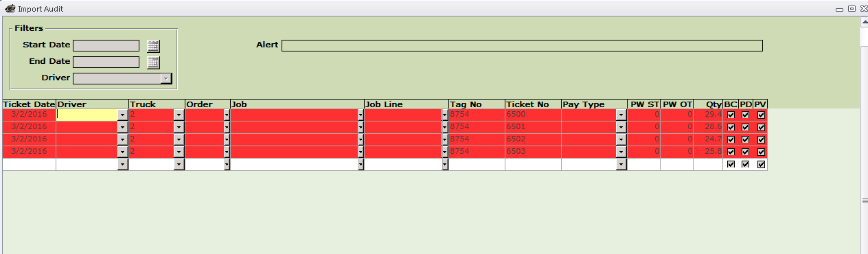
Task: Click the vertical scrollbar on the right edge
Action: 864,137
